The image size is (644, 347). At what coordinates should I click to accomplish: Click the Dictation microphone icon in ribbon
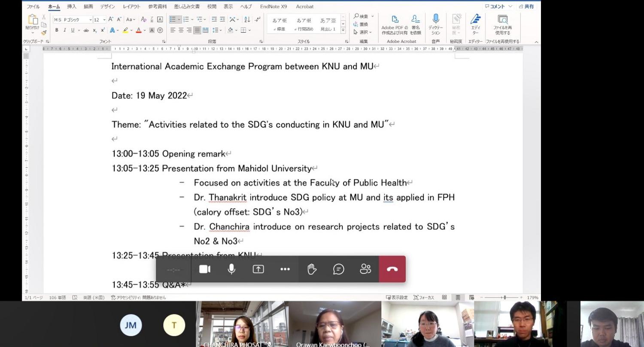coord(436,19)
